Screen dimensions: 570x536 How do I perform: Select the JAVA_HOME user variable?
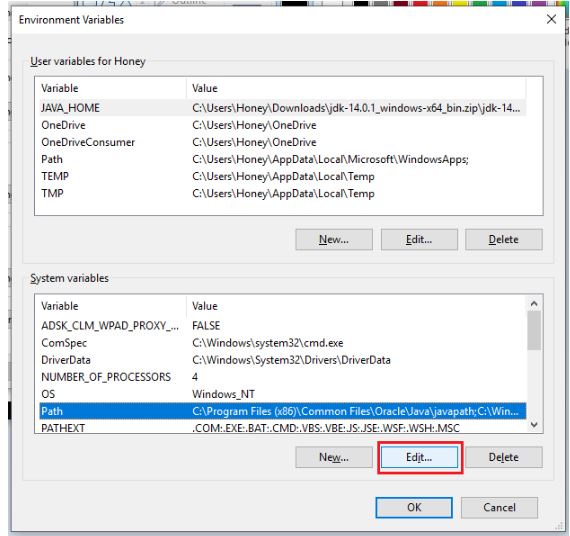pyautogui.click(x=283, y=108)
